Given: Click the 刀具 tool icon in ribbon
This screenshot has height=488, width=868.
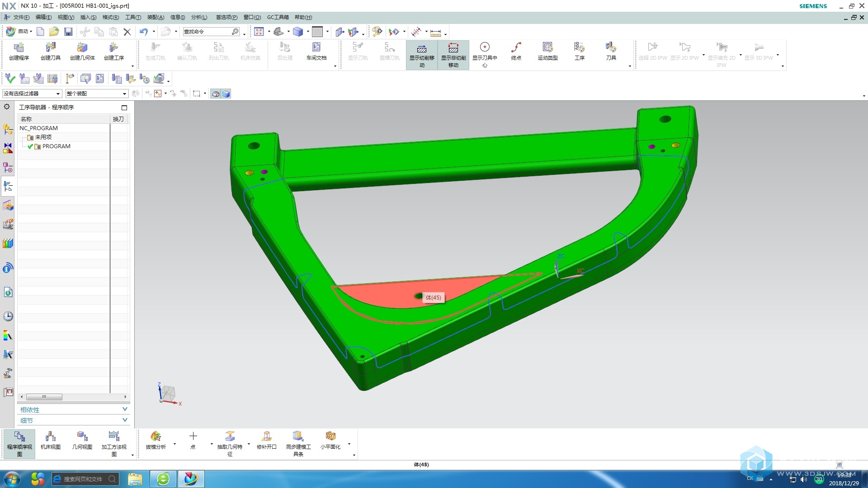Looking at the screenshot, I should tap(611, 51).
